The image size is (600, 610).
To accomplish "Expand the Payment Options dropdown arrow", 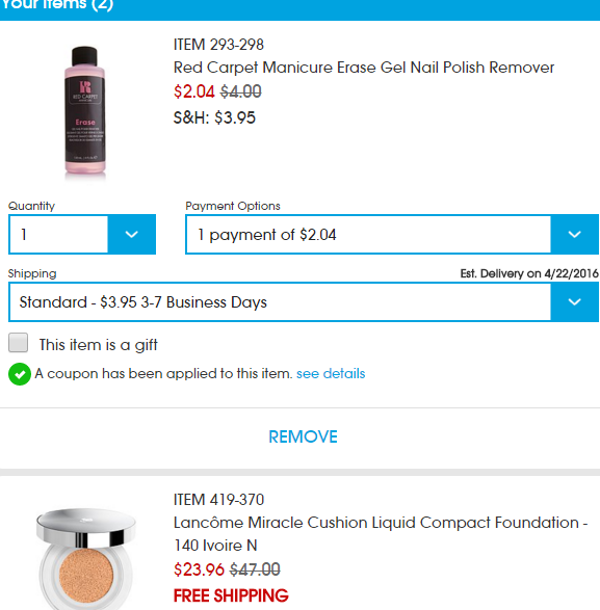I will click(x=574, y=234).
